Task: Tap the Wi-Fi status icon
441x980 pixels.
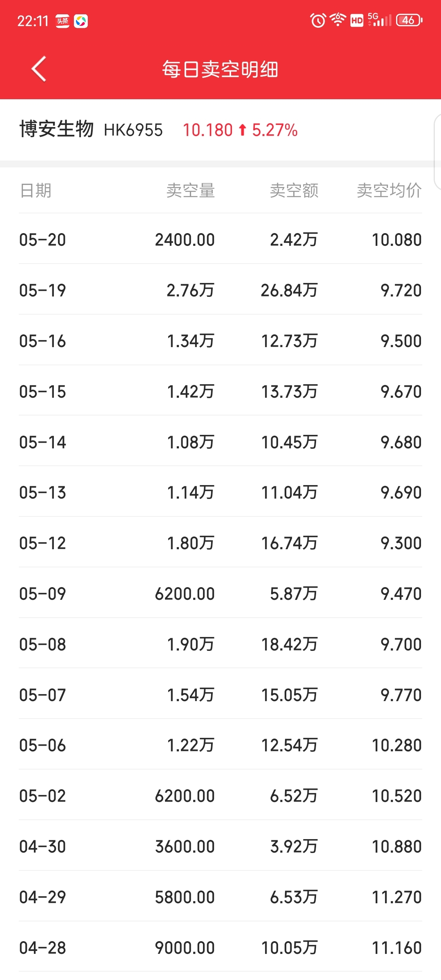Action: tap(338, 20)
